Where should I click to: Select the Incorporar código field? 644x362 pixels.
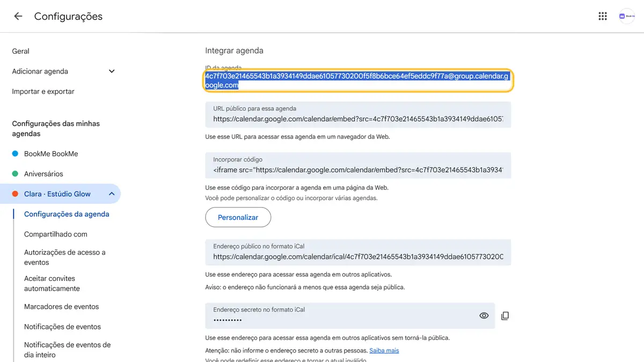click(x=358, y=165)
